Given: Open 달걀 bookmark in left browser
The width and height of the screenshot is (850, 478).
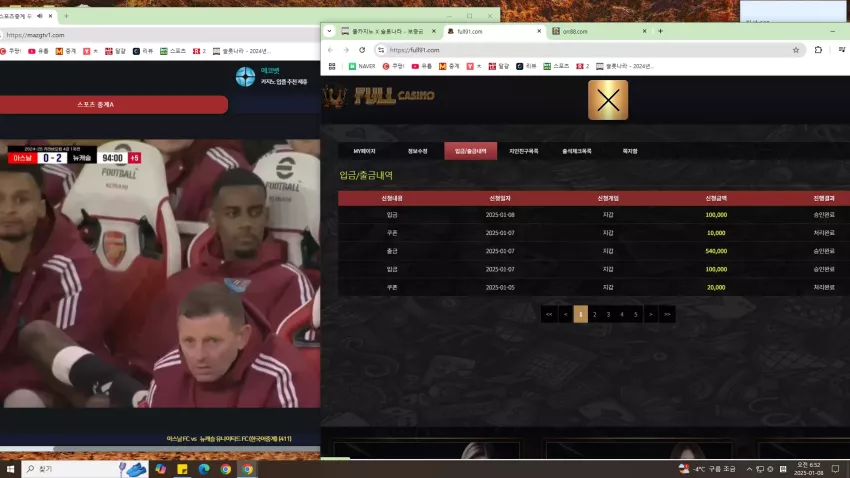Looking at the screenshot, I should (x=115, y=51).
